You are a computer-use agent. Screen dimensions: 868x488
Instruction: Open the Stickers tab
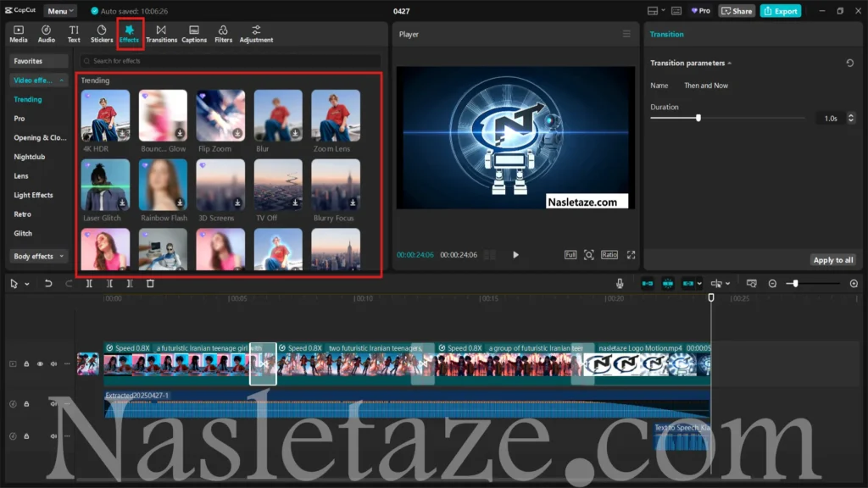pyautogui.click(x=102, y=34)
